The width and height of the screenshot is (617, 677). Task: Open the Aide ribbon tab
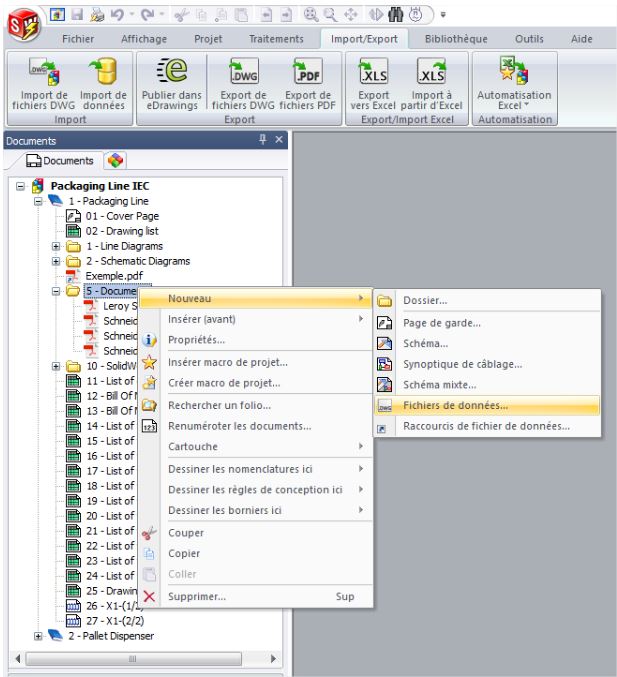(x=582, y=39)
